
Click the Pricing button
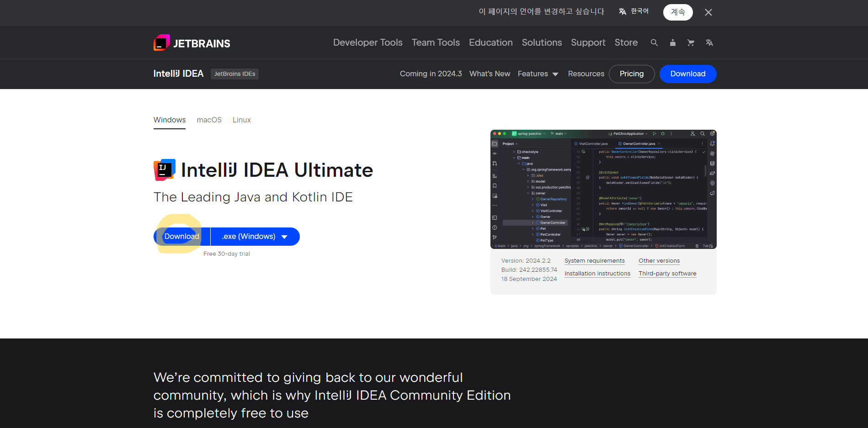[632, 74]
